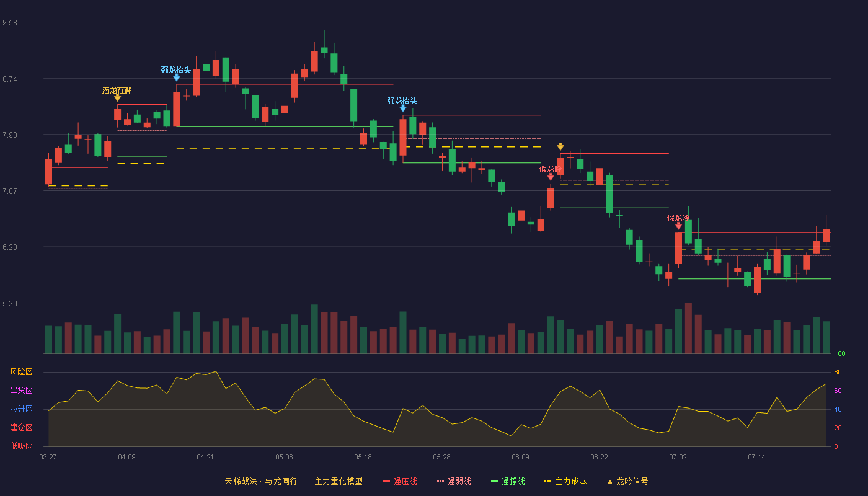
Task: Click the red arrow below 假龙吟 near 07-02
Action: [x=678, y=226]
